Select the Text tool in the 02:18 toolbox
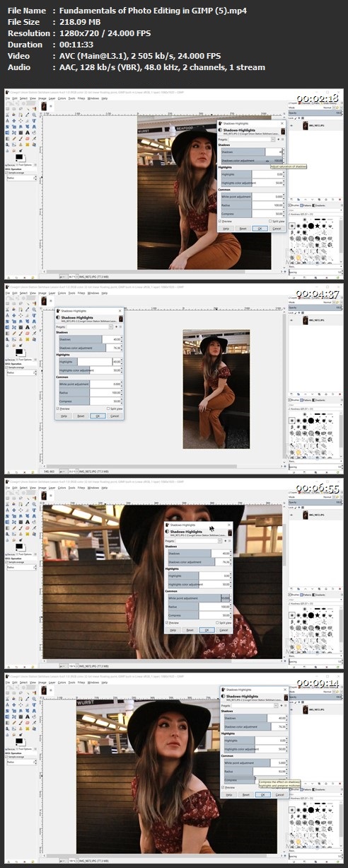Screen dimensions: 348x868 coord(28,132)
